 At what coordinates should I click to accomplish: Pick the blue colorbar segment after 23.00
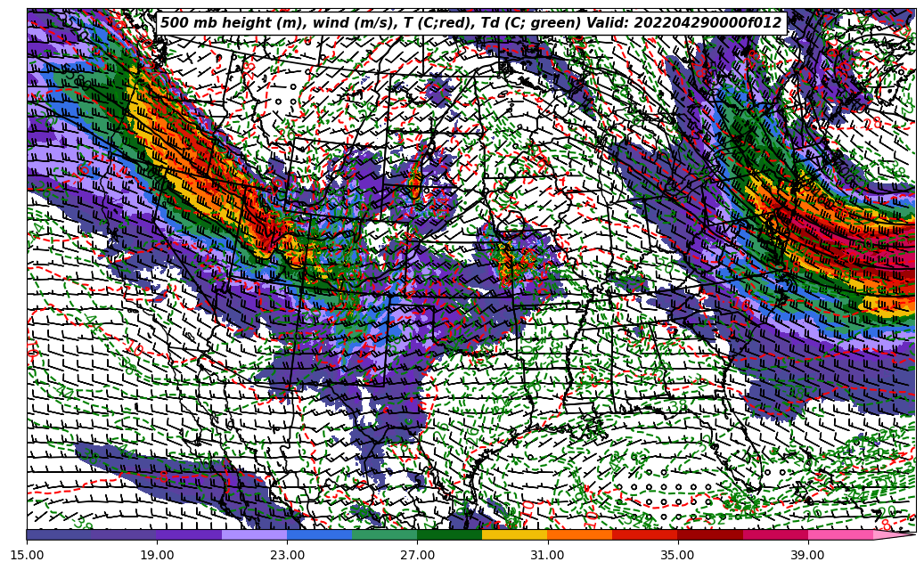319,534
